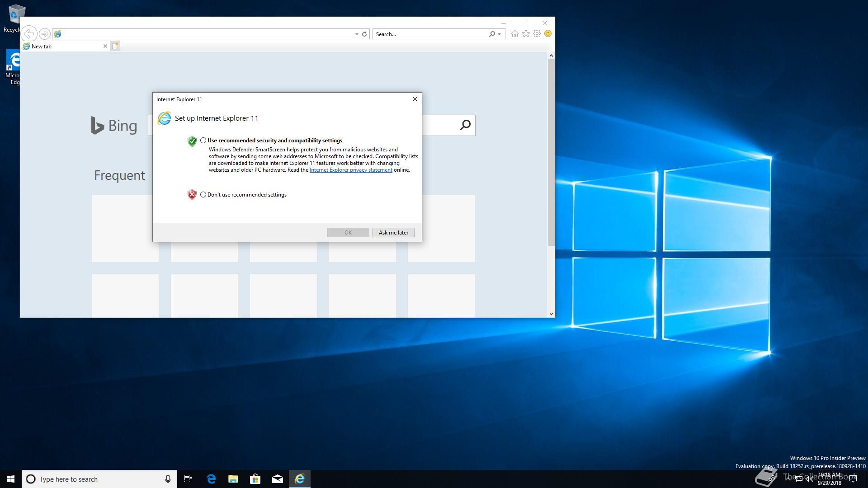
Task: Expand the search provider dropdown arrow
Action: [499, 34]
